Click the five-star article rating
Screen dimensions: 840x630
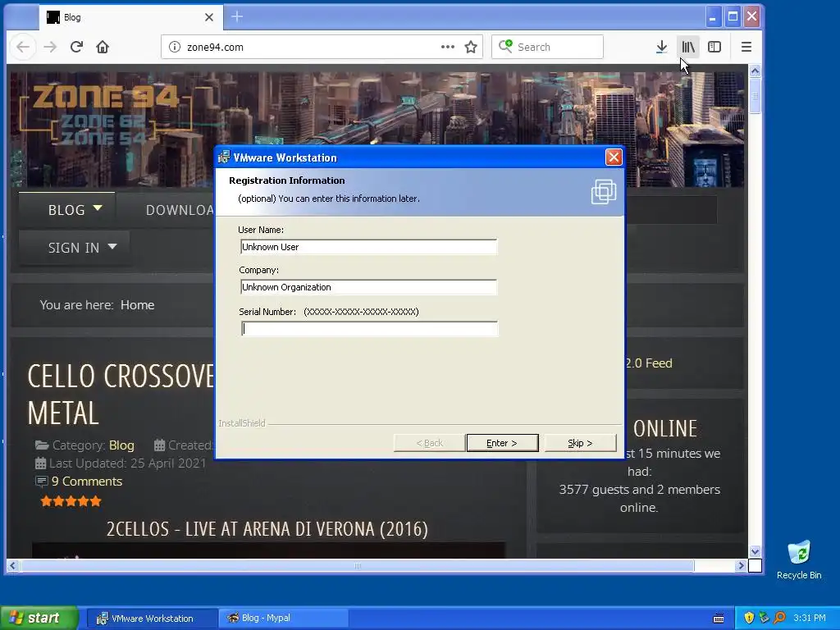(71, 501)
